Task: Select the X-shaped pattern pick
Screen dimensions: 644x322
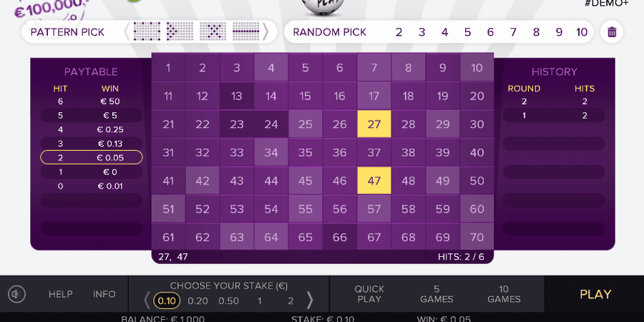Action: tap(213, 31)
